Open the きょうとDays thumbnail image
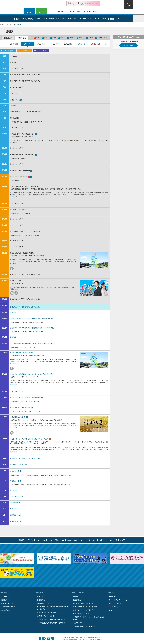144x644 pixels. (94, 288)
